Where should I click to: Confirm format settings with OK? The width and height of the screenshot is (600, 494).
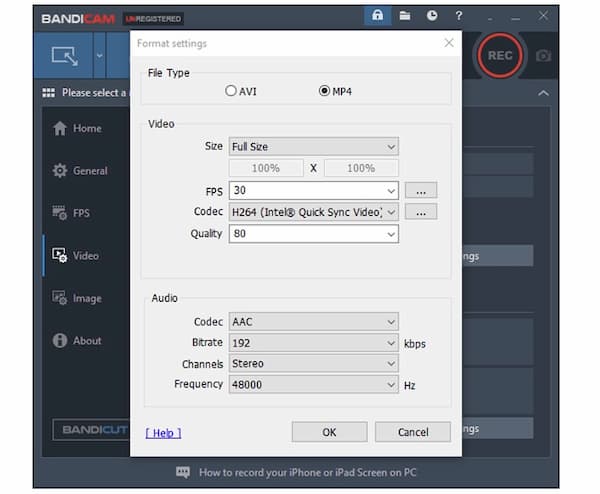pyautogui.click(x=329, y=432)
